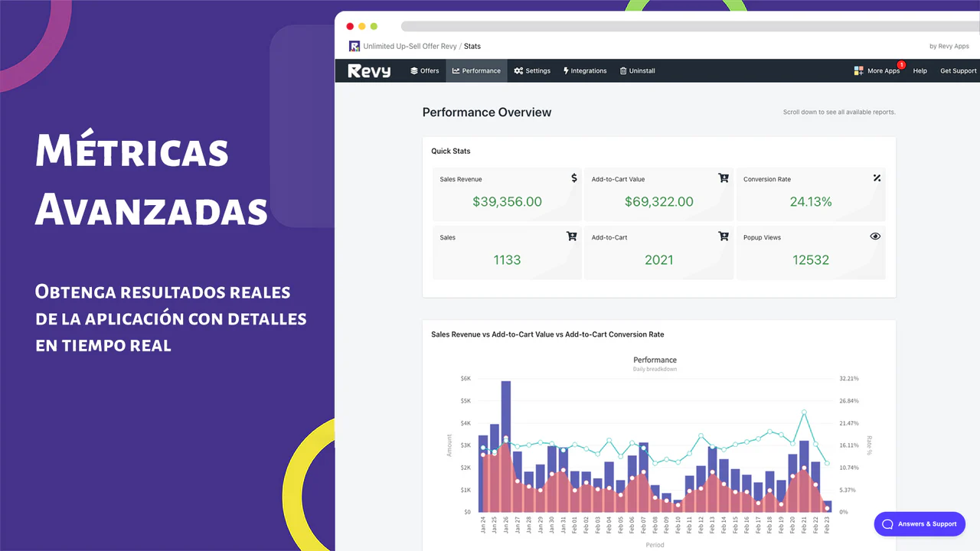980x551 pixels.
Task: Click the green maximize window dot
Action: coord(374,26)
